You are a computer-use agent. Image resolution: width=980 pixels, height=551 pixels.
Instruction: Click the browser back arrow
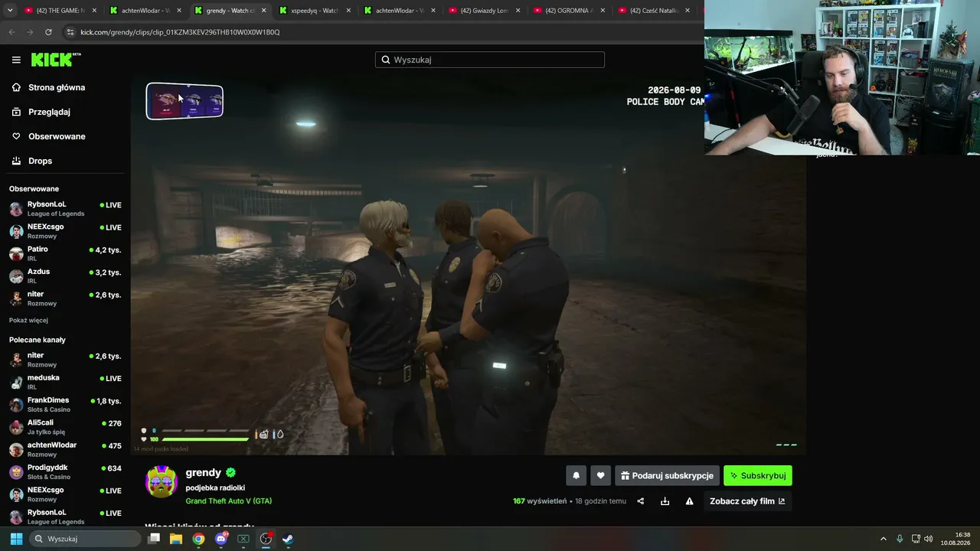(x=11, y=32)
